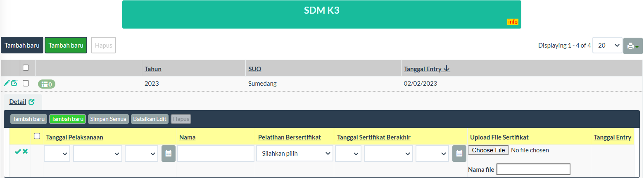
Task: Open first date dropdown under Tanggal Pelaksanaan
Action: pos(57,154)
